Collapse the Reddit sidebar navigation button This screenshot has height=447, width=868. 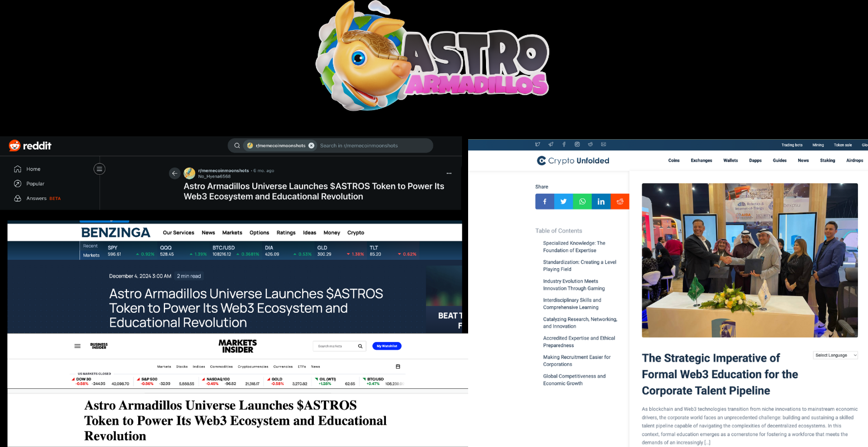point(100,169)
